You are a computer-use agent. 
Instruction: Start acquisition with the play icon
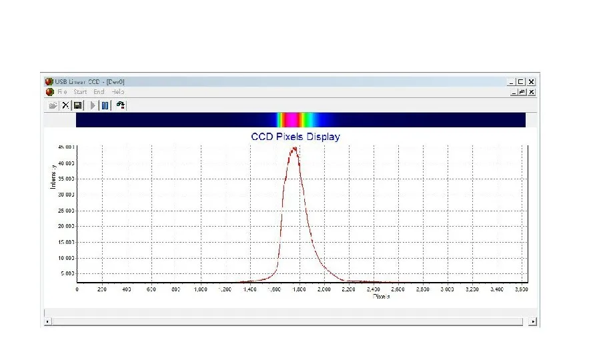93,105
